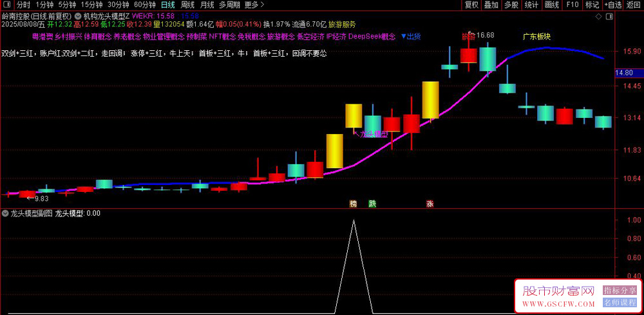Activate the 画线 drawing tool
The width and height of the screenshot is (644, 315).
point(552,5)
